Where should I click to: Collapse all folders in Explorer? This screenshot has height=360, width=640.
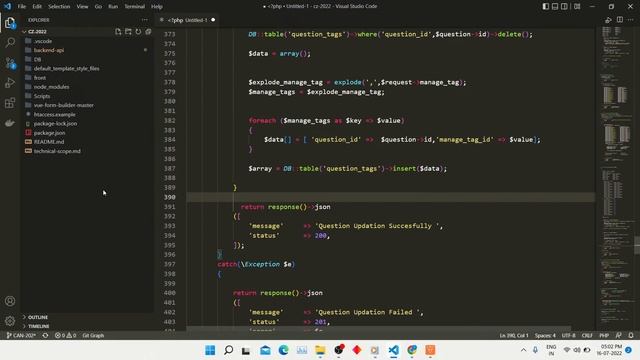click(x=148, y=31)
